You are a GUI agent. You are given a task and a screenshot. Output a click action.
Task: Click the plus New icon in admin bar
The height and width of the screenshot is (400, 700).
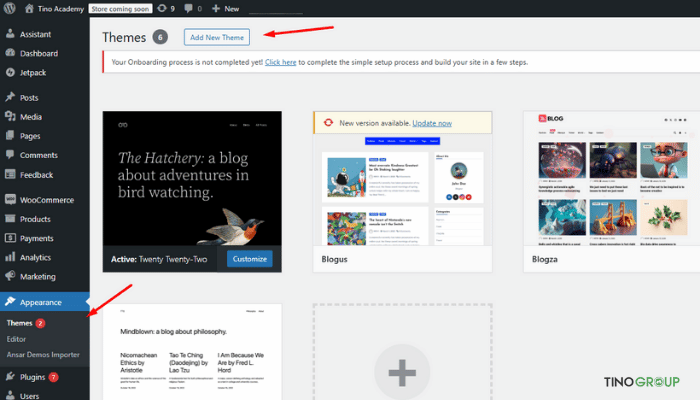pyautogui.click(x=216, y=8)
